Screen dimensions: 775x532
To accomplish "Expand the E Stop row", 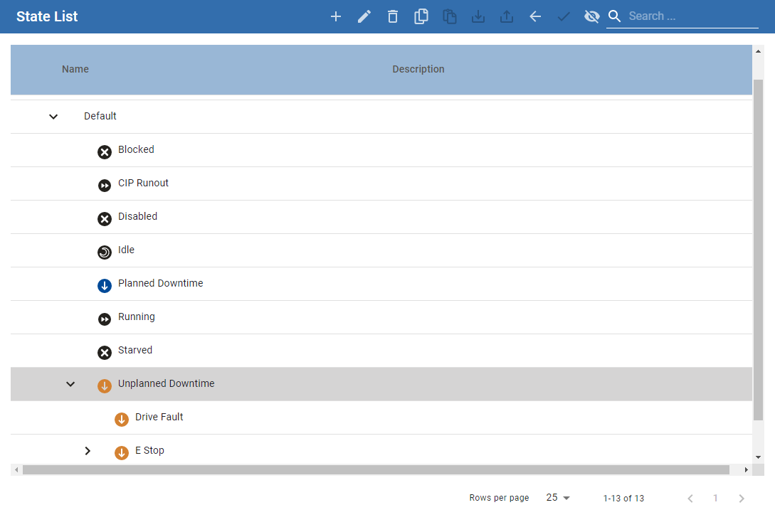I will (x=88, y=451).
